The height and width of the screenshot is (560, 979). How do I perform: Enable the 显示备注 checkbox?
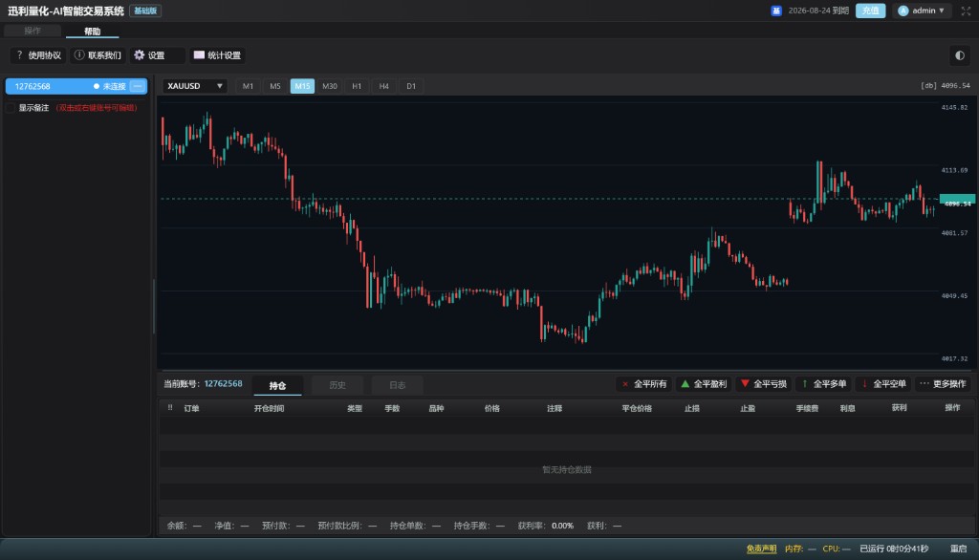coord(11,108)
